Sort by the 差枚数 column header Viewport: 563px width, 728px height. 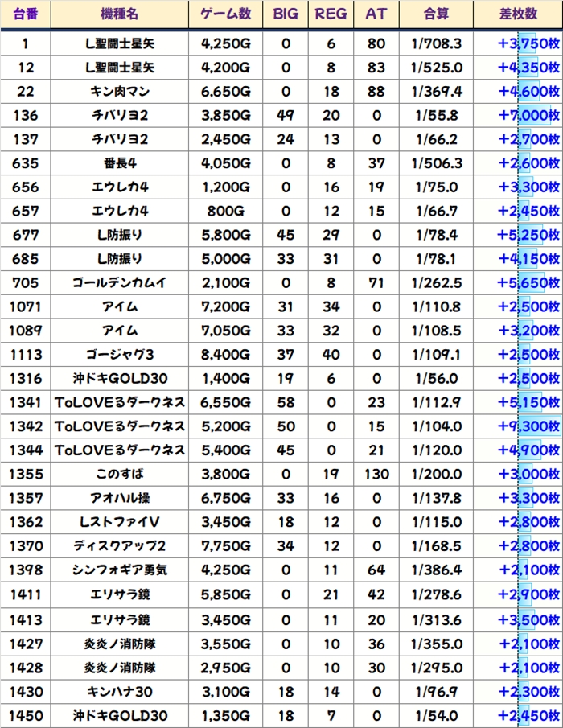click(518, 14)
